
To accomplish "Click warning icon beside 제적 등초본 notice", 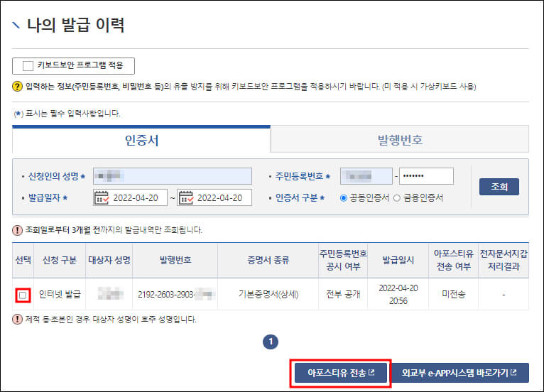I will (x=17, y=319).
